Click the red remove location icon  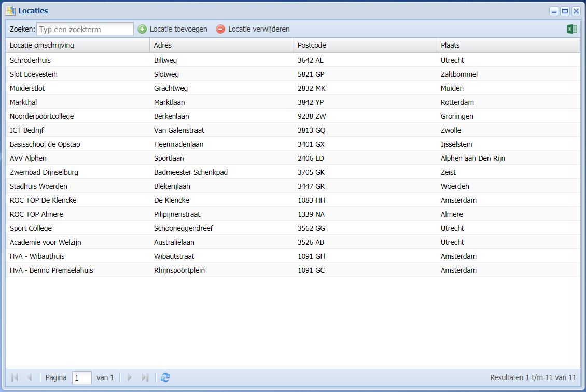(x=220, y=29)
